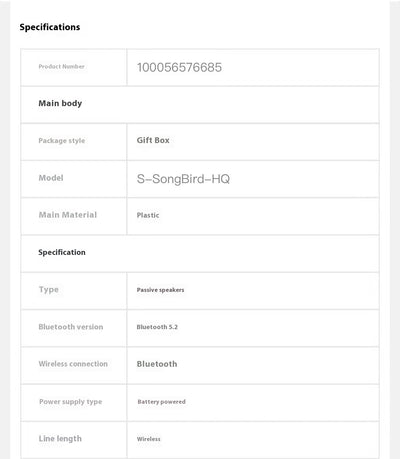Click the Battery powered value
This screenshot has height=459, width=400.
click(161, 402)
